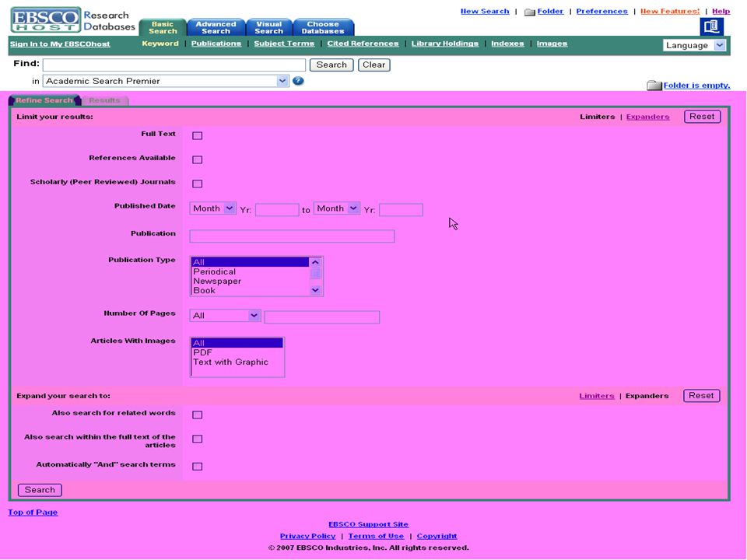Click the Clear button

pos(374,65)
